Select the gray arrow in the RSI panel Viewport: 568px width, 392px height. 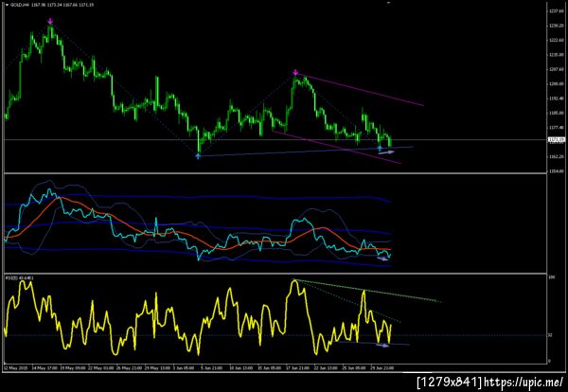pos(382,346)
